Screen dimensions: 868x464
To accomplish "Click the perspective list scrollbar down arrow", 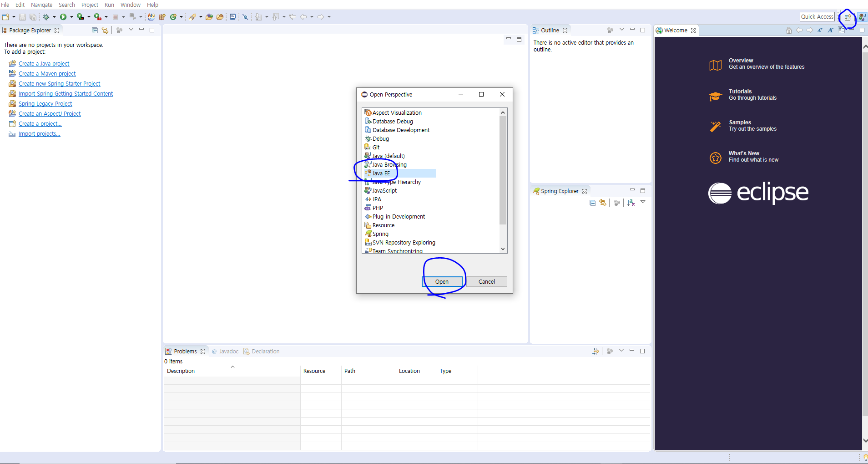I will [x=503, y=249].
